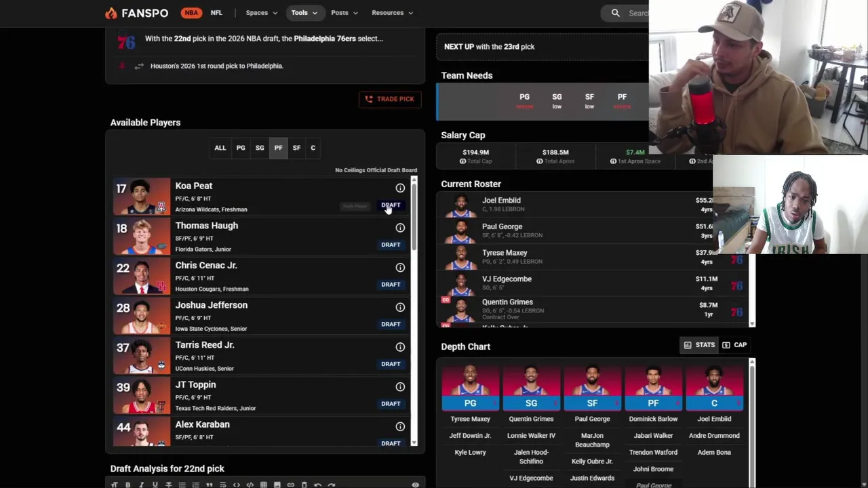The image size is (868, 488).
Task: Switch to the NBA league tab
Action: click(x=191, y=13)
